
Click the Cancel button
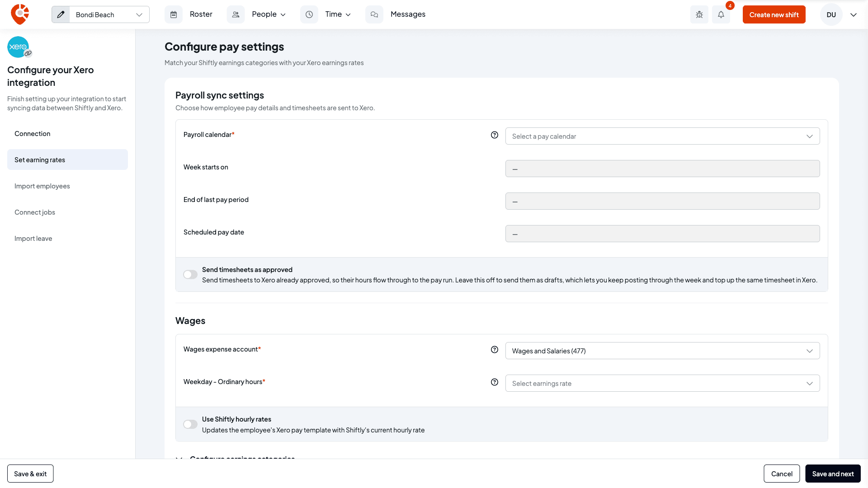782,474
